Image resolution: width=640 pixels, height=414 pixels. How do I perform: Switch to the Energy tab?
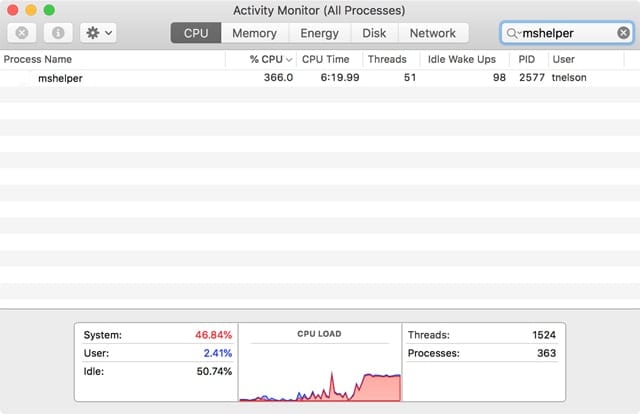[x=319, y=33]
